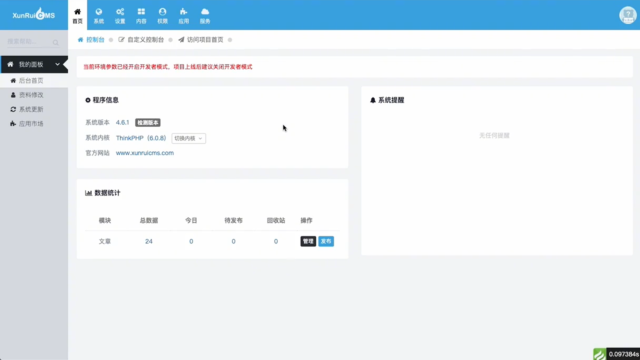This screenshot has height=360, width=640.
Task: Open 访问项目首页 link
Action: 205,40
